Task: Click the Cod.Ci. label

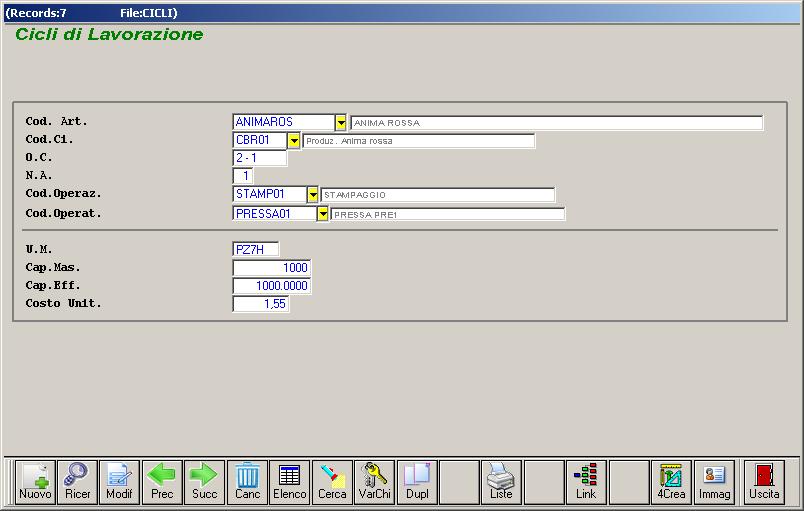Action: point(50,139)
